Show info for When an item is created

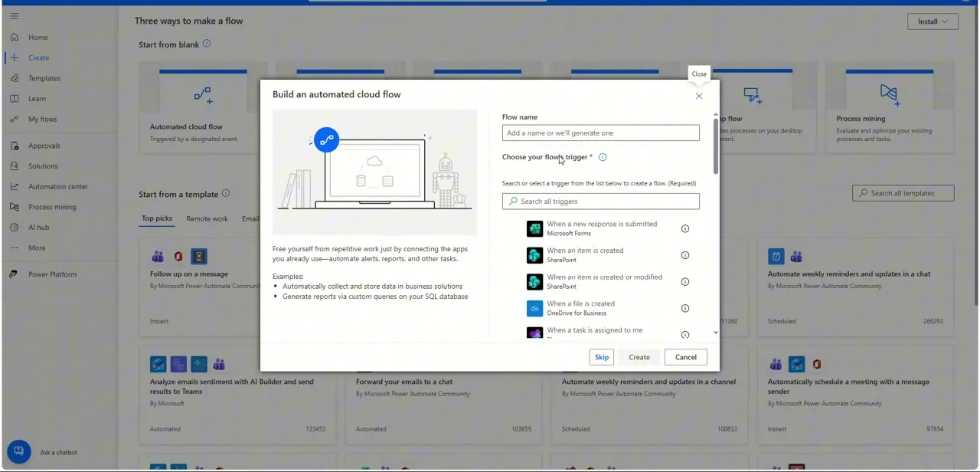[x=685, y=255]
